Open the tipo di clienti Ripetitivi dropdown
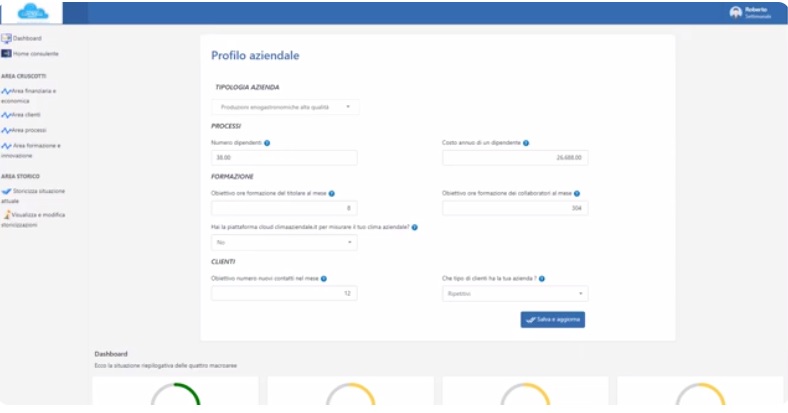 tap(514, 294)
